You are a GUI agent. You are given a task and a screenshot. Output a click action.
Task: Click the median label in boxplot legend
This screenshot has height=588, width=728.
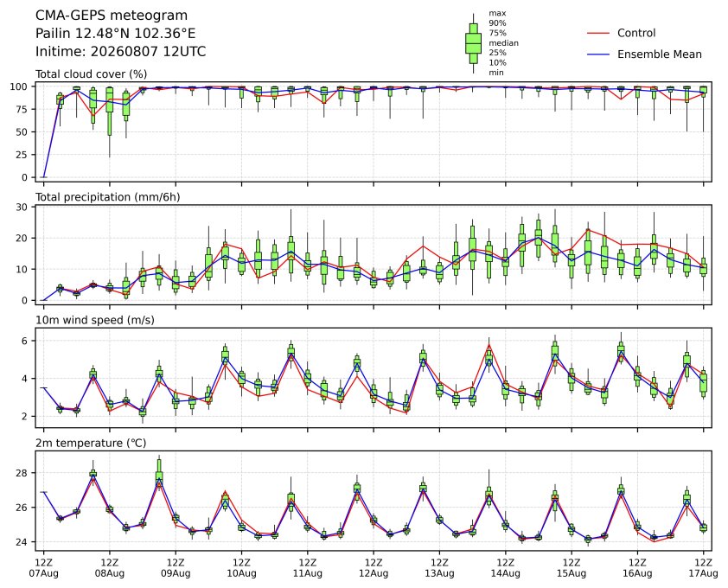coord(503,43)
